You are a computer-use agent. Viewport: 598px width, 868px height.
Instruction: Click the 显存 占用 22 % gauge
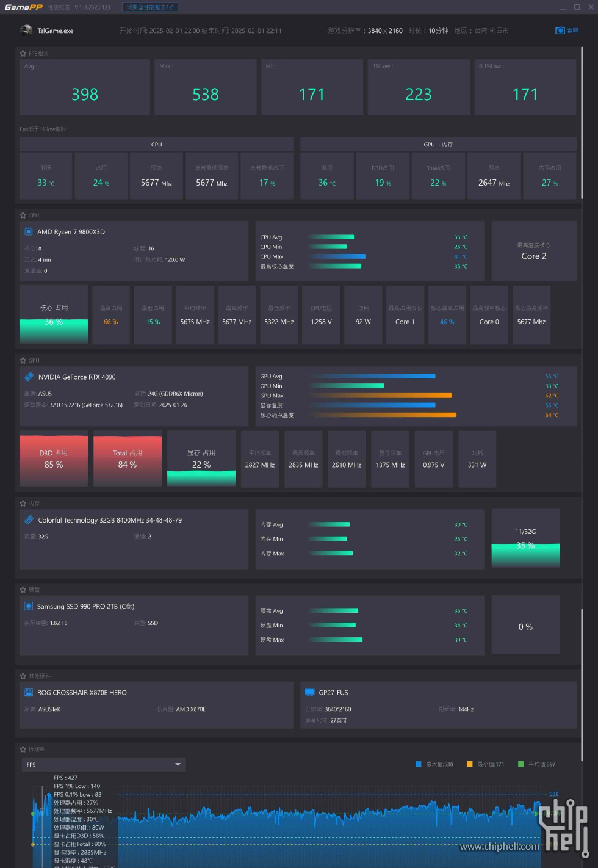pyautogui.click(x=201, y=459)
